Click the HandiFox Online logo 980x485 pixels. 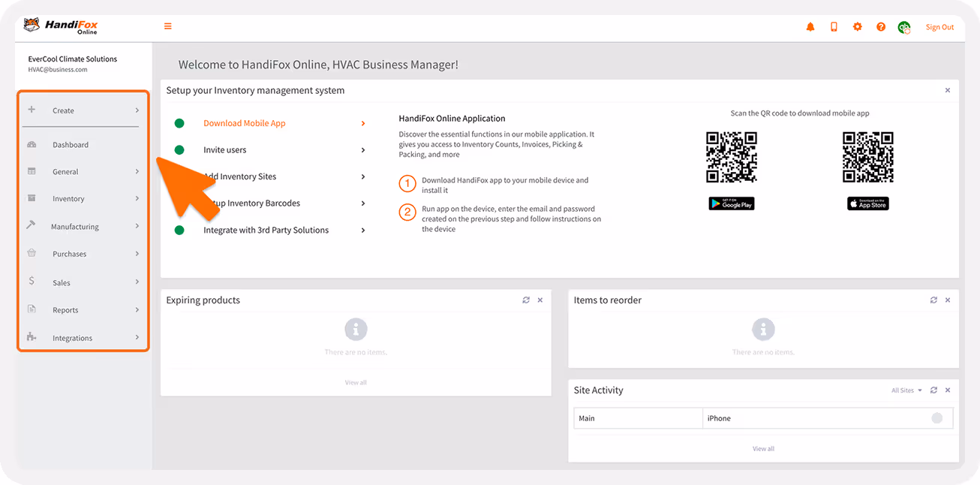point(61,26)
